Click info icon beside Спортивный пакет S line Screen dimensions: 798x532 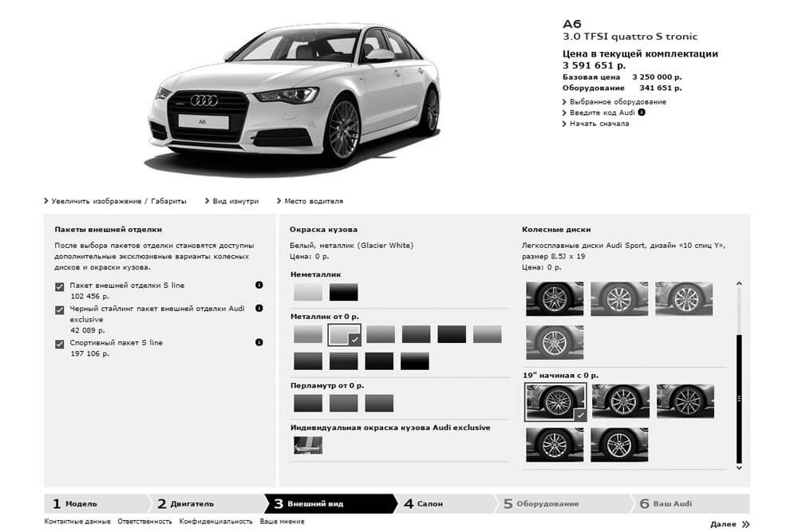(x=259, y=342)
